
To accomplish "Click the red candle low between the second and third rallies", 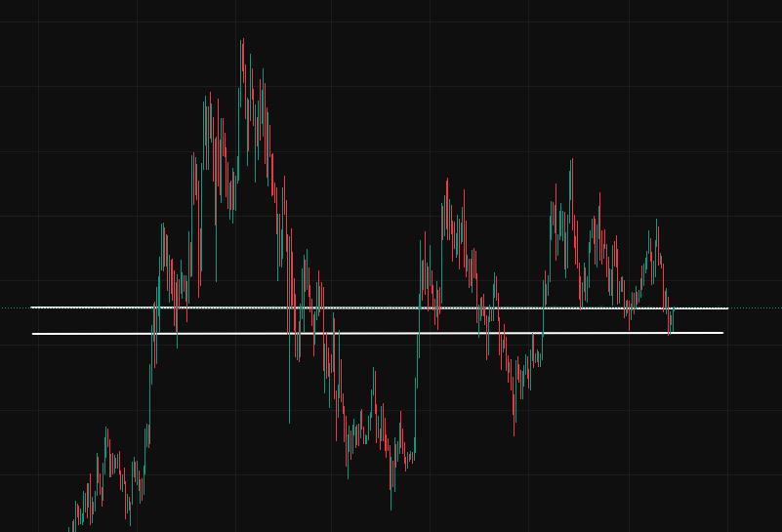I will pos(514,432).
